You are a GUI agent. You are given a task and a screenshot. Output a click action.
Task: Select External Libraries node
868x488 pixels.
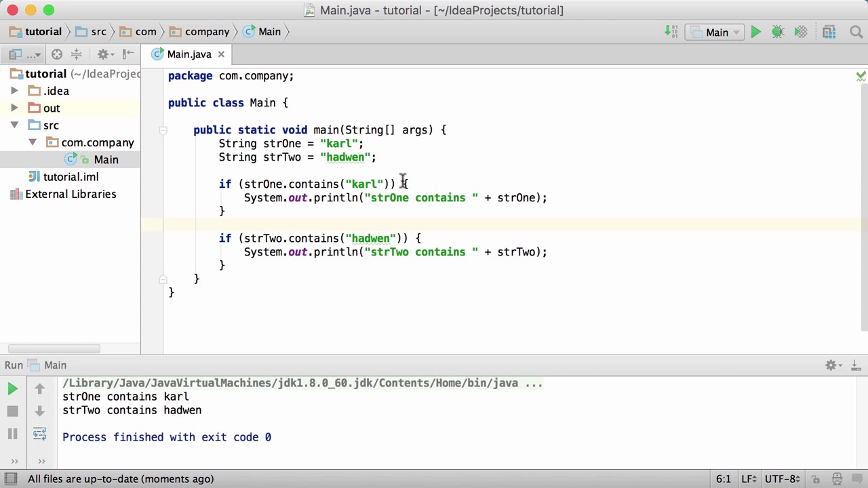tap(71, 194)
